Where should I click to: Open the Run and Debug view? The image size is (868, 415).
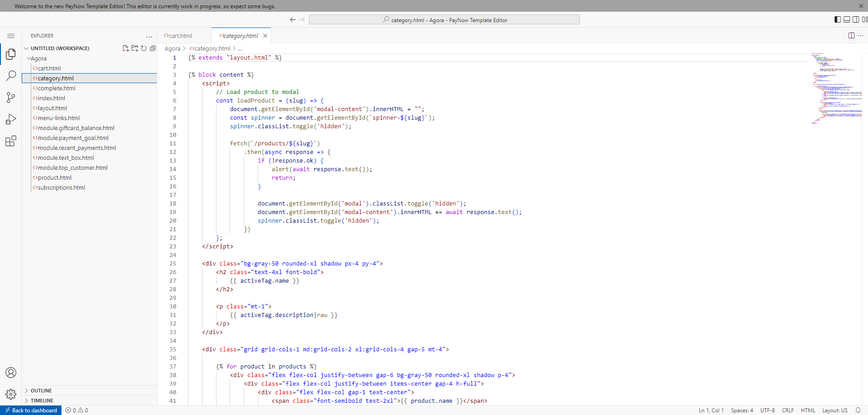[11, 119]
